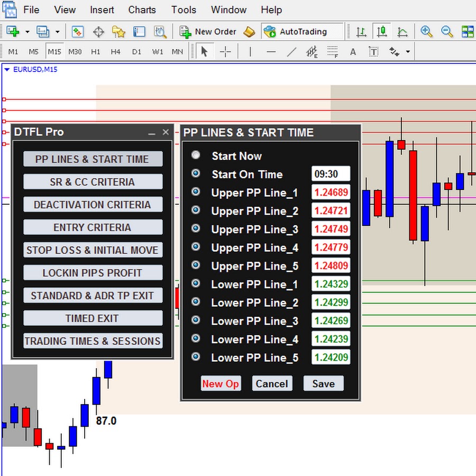Open the Window menu
This screenshot has height=476, width=476.
[x=228, y=10]
